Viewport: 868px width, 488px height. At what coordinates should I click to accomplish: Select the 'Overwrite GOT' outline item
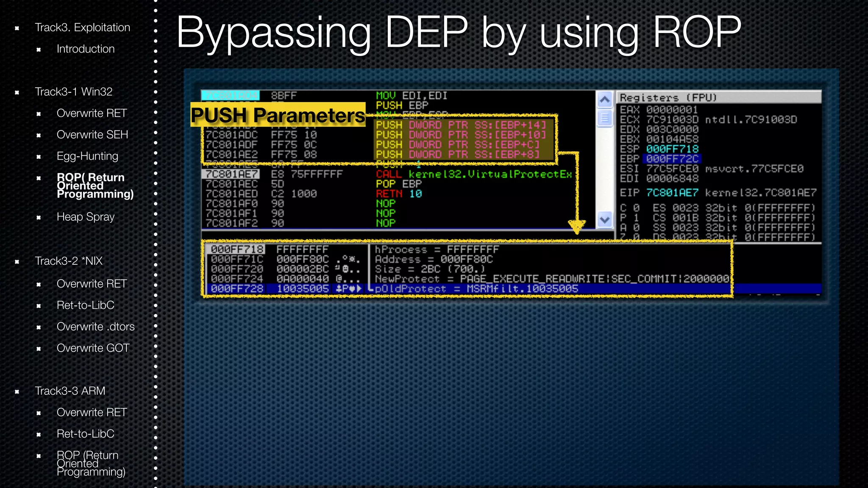93,348
